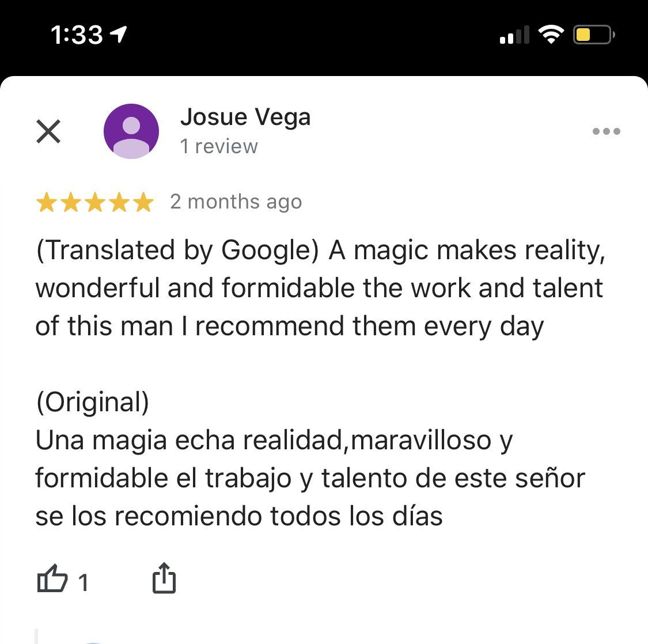
Task: Click the "(Translated by Google)" label
Action: click(x=177, y=251)
